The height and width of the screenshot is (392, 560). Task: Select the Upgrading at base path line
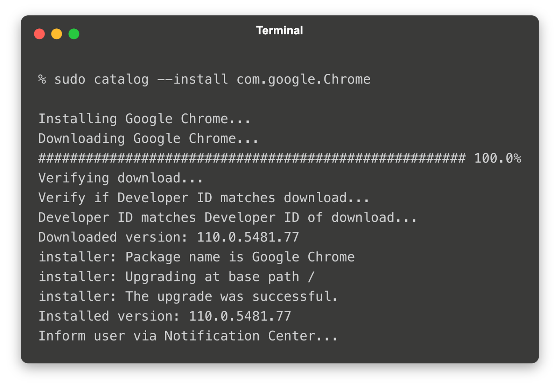click(x=176, y=277)
